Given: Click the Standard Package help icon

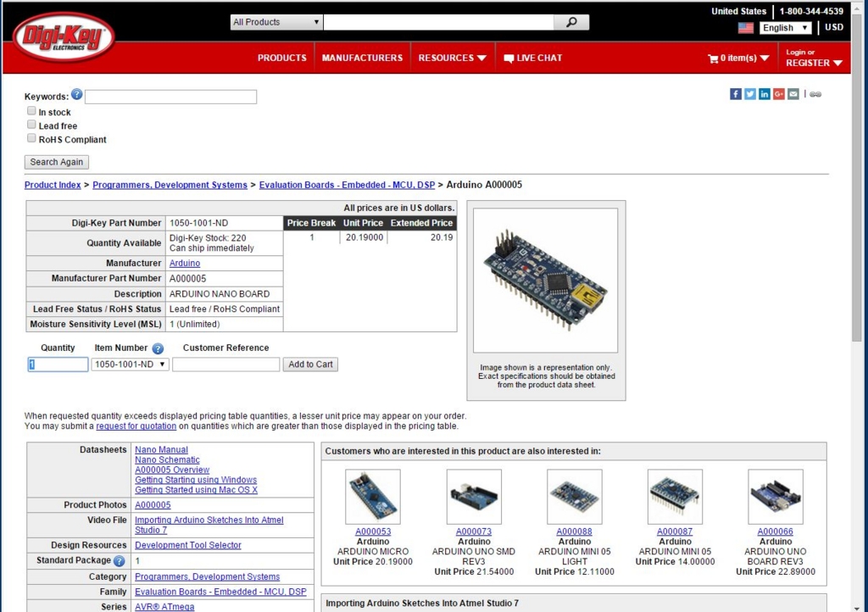Looking at the screenshot, I should [119, 561].
